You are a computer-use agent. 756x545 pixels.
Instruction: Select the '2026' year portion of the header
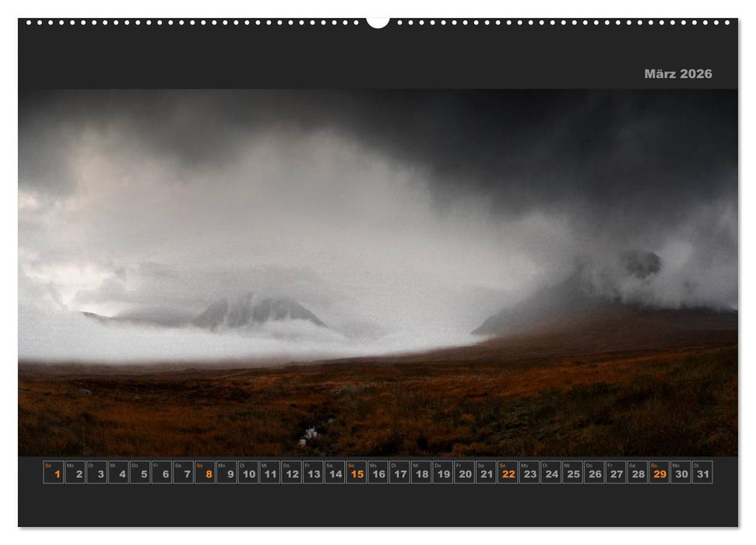[x=699, y=74]
